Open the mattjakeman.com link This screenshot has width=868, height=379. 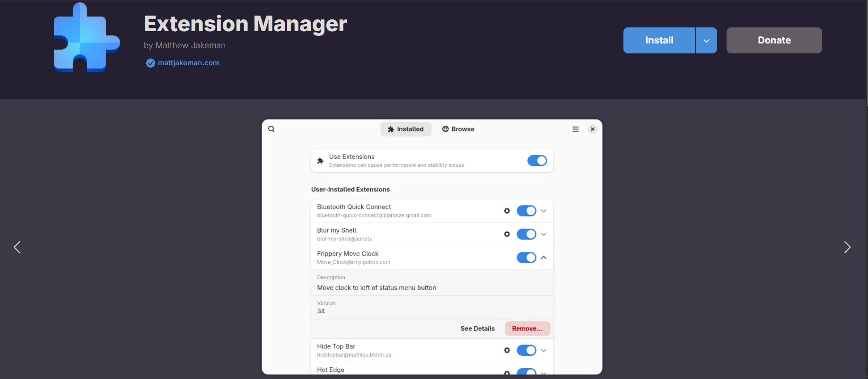pos(188,63)
